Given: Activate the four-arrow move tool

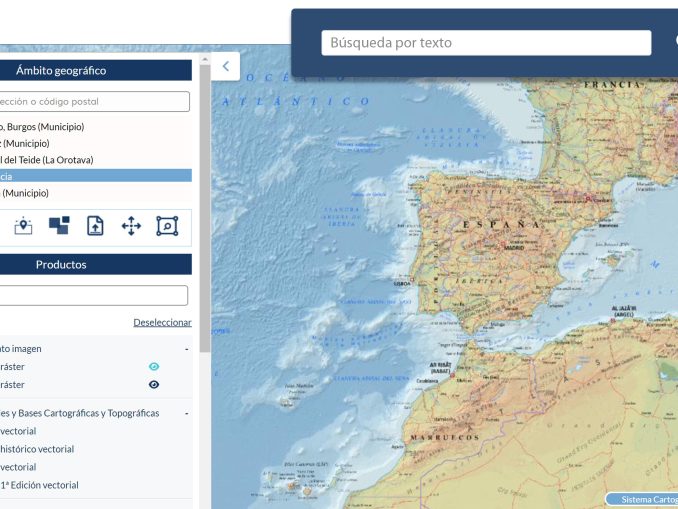Looking at the screenshot, I should 131,226.
